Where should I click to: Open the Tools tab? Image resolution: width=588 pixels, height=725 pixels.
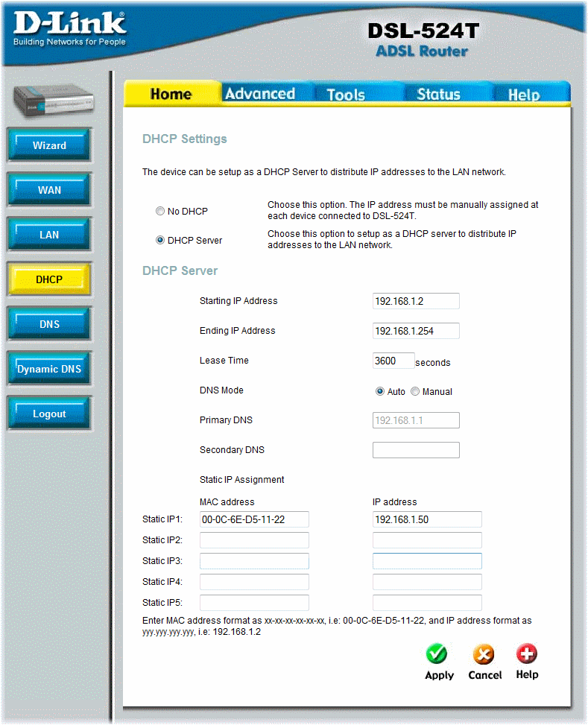point(346,95)
